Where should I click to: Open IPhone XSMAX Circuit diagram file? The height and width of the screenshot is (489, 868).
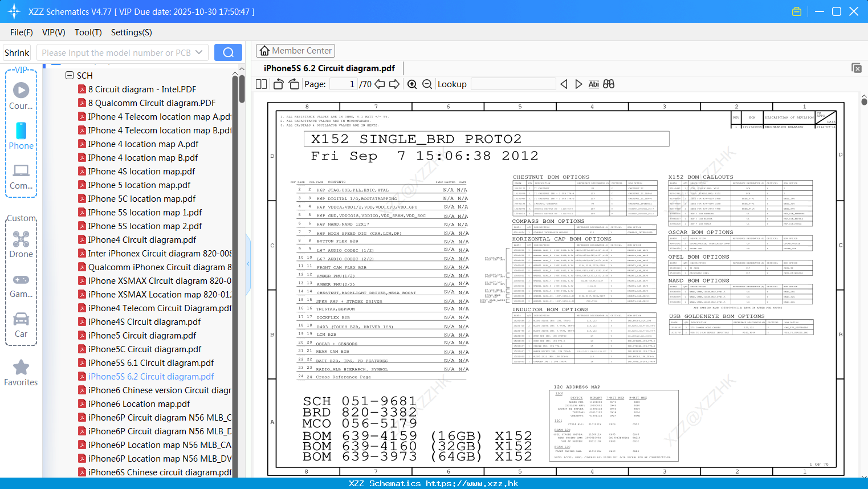160,281
